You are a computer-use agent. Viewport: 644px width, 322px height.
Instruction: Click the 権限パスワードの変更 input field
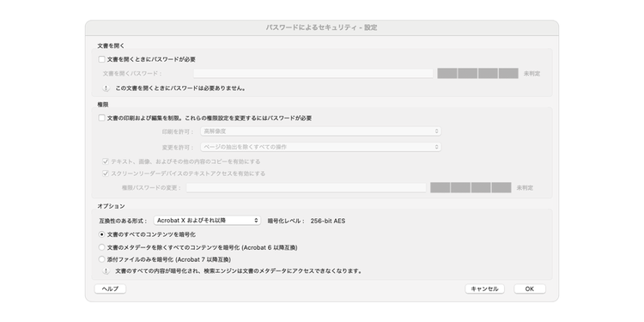coord(307,188)
